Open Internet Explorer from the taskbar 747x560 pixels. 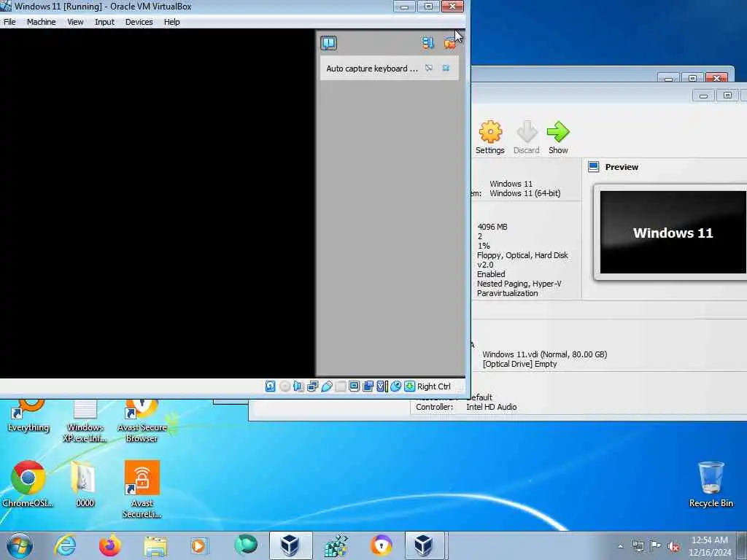coord(65,545)
